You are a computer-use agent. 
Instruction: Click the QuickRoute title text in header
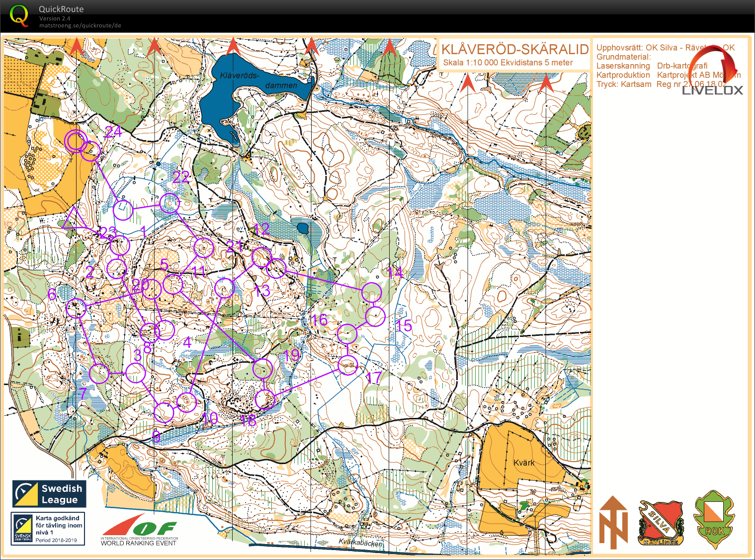(61, 9)
